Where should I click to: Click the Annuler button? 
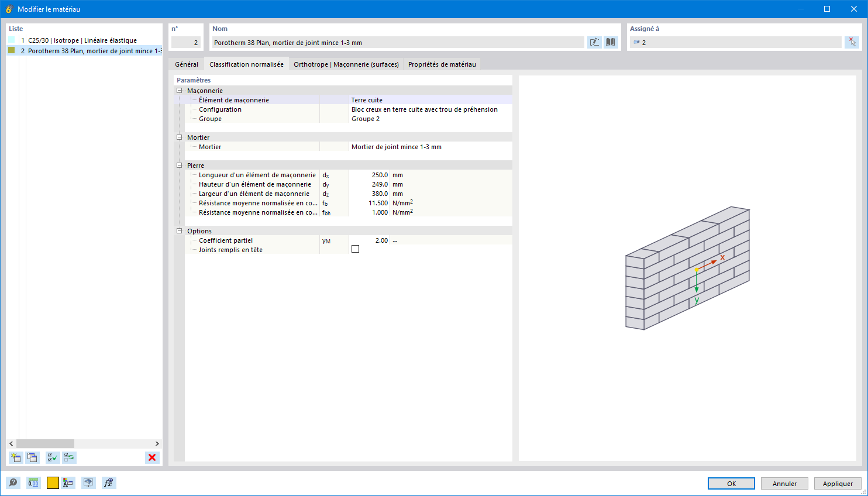pyautogui.click(x=784, y=484)
